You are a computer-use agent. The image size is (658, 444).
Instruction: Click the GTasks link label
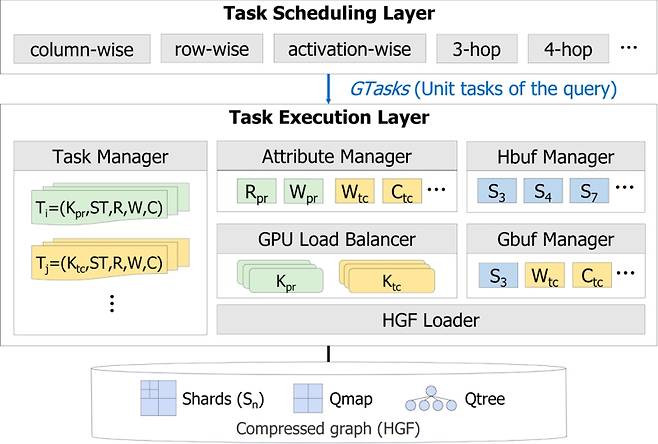coord(377,88)
